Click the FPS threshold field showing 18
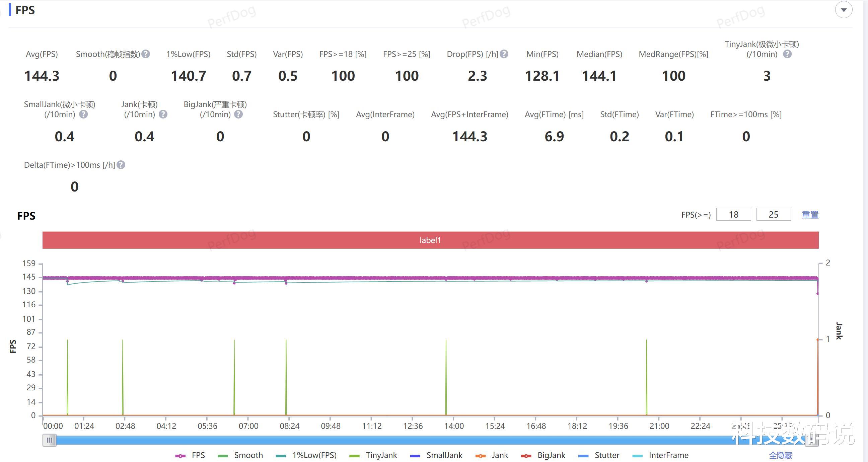Screen dimensions: 868x462 733,215
